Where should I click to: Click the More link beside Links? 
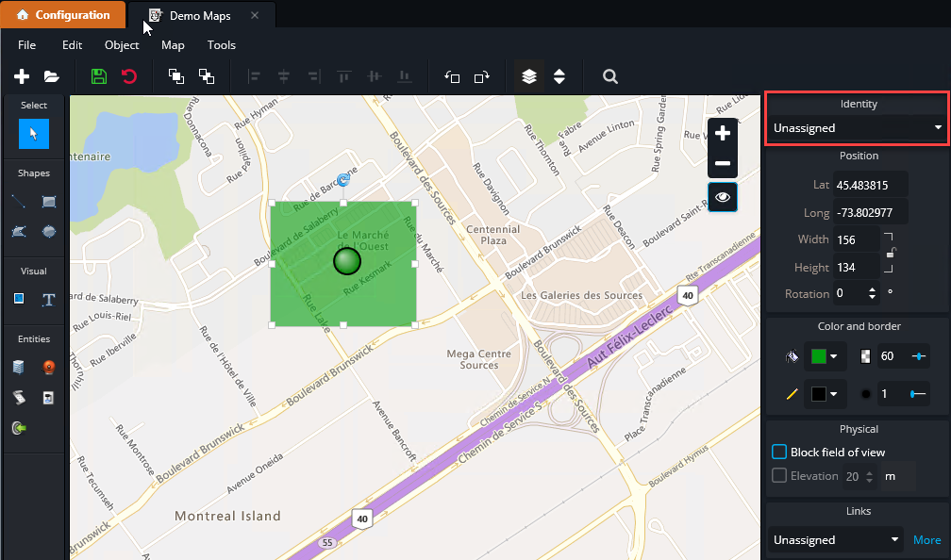coord(926,540)
